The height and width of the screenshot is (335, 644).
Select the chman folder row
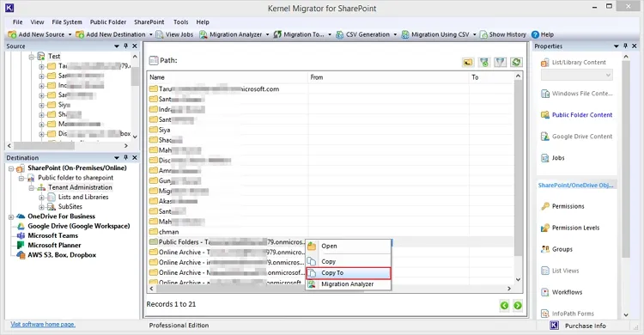[331, 232]
